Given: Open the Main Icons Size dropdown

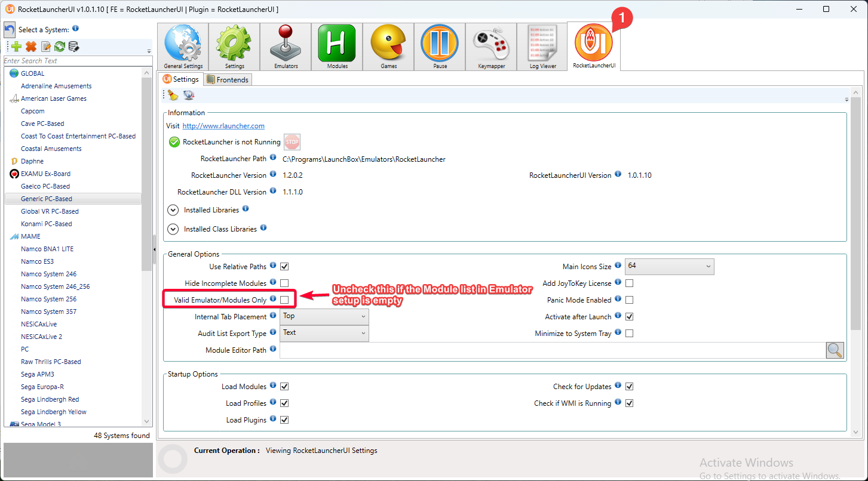Looking at the screenshot, I should (669, 267).
